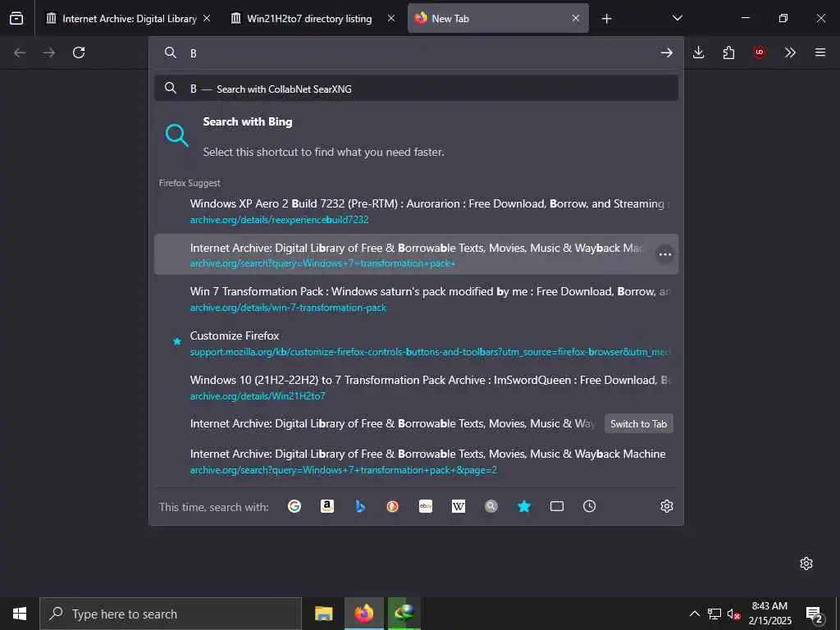Image resolution: width=840 pixels, height=630 pixels.
Task: Close the New Tab tab
Action: click(575, 19)
